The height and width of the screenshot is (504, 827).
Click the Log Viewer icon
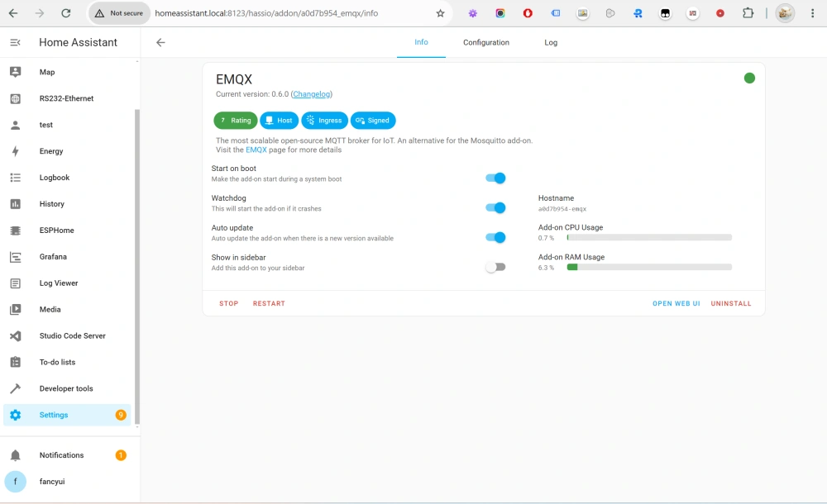pyautogui.click(x=15, y=283)
